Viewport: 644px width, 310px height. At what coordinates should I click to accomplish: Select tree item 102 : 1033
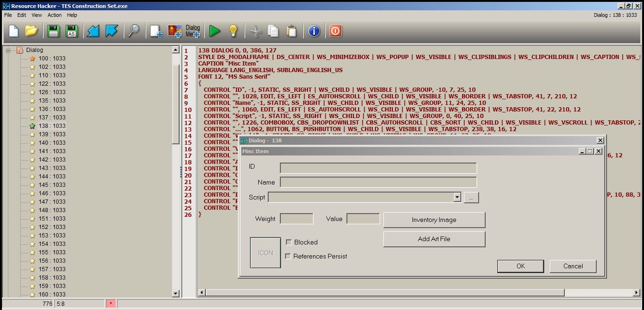(x=52, y=67)
